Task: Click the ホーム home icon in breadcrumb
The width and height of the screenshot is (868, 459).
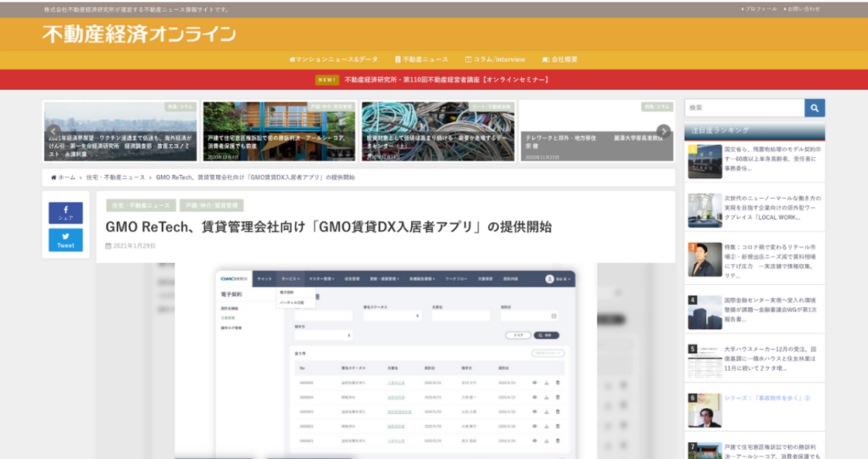Action: [x=54, y=177]
